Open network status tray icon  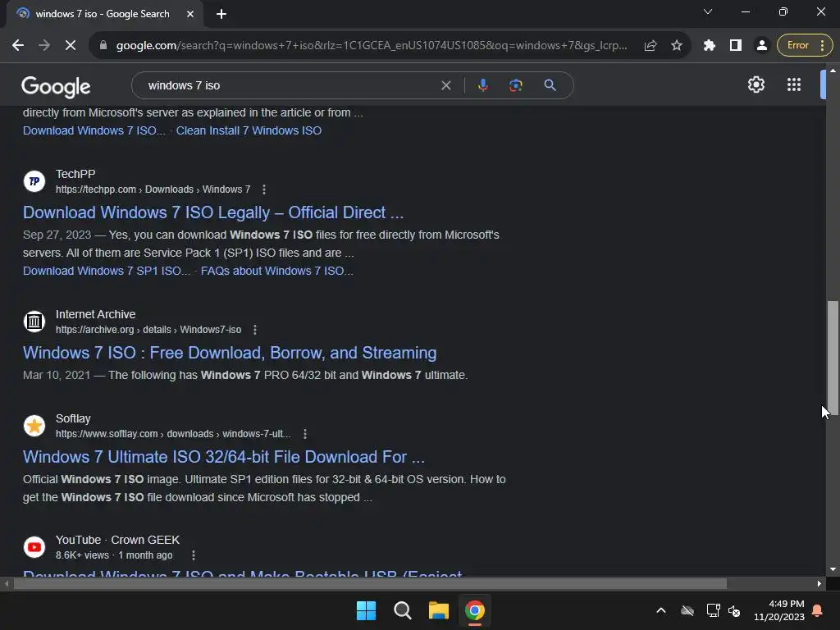[713, 610]
